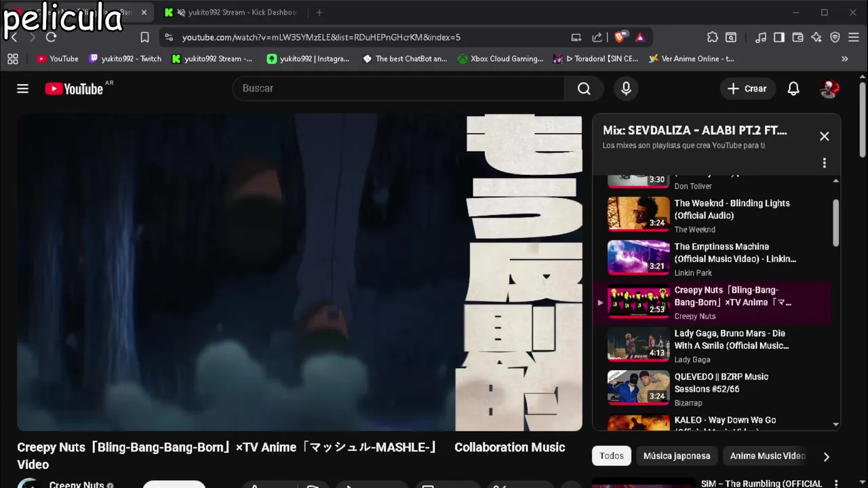Show hidden bookmarks with double chevron

(x=844, y=59)
